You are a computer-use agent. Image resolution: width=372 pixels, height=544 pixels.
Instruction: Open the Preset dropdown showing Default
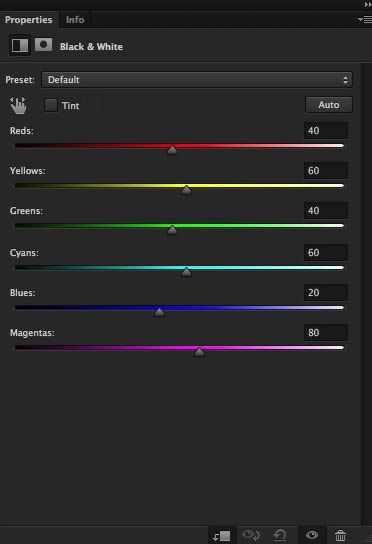coord(196,80)
